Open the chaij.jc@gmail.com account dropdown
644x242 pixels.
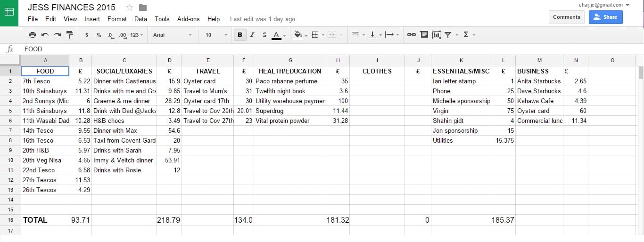pos(603,5)
